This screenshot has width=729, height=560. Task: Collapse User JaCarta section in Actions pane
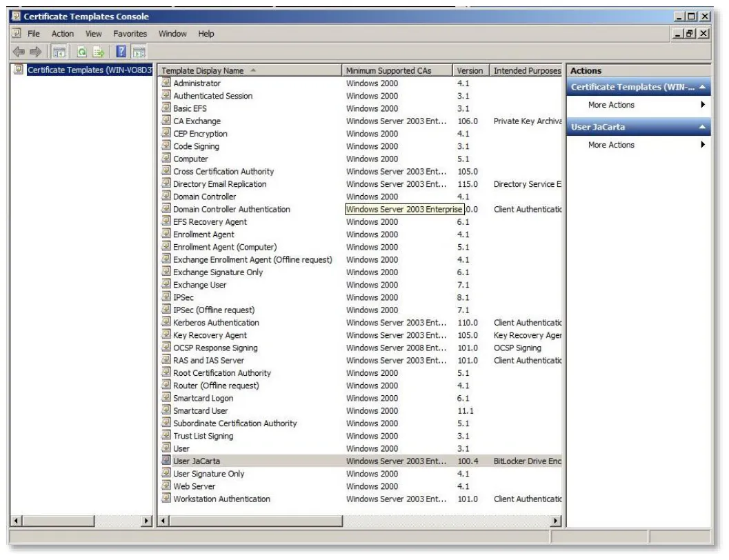702,127
